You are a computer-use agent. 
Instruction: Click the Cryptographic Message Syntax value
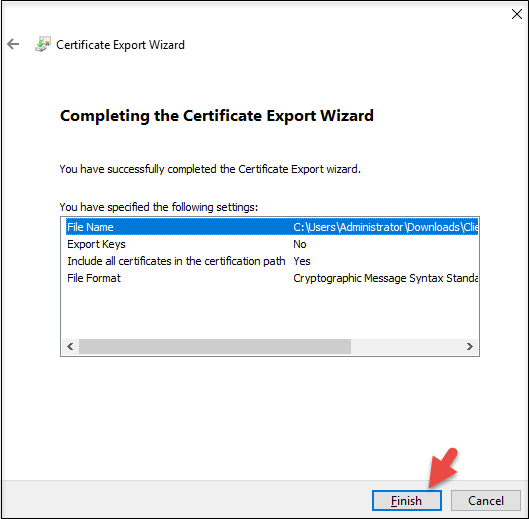click(386, 278)
